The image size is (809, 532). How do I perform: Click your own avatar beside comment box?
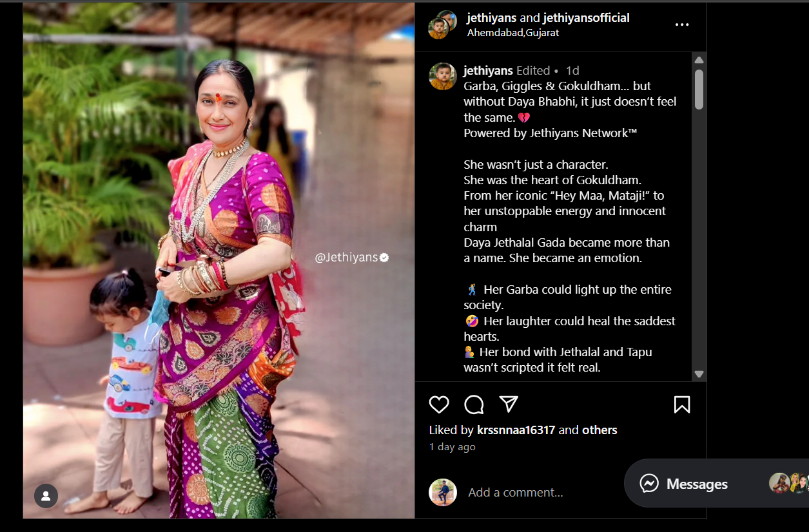pos(443,492)
